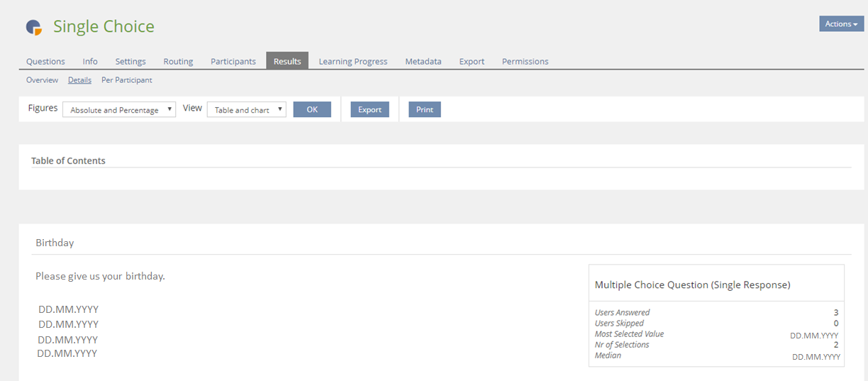
Task: Click the Print button
Action: click(425, 110)
